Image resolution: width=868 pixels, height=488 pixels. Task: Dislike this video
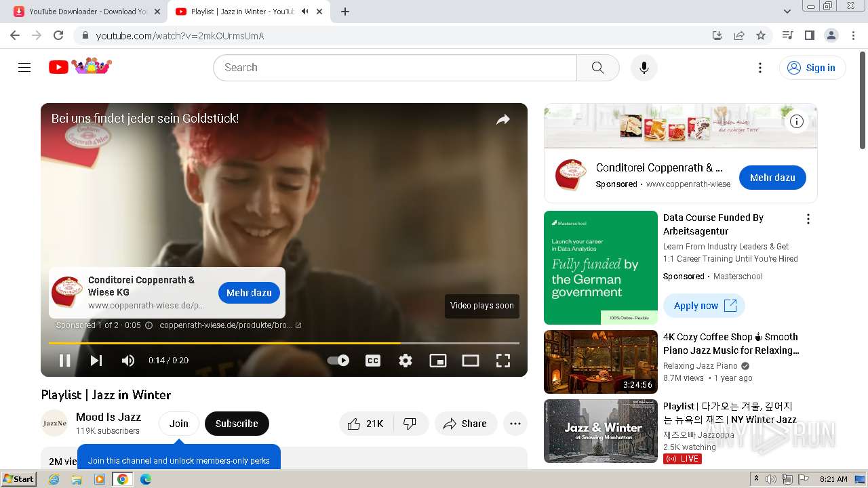[x=410, y=424]
